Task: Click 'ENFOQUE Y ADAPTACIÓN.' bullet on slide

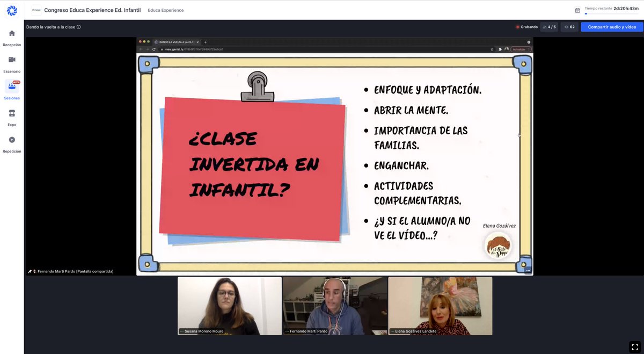Action: pos(428,90)
